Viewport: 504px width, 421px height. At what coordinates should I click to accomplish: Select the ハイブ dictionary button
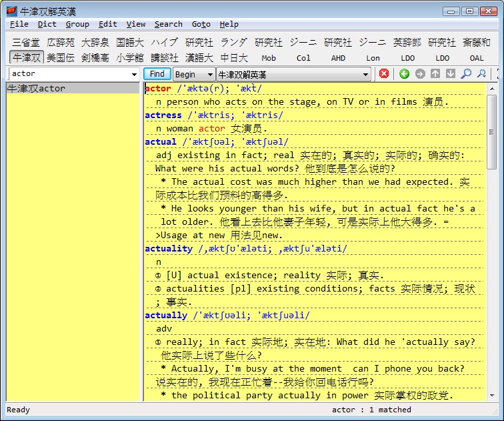165,42
